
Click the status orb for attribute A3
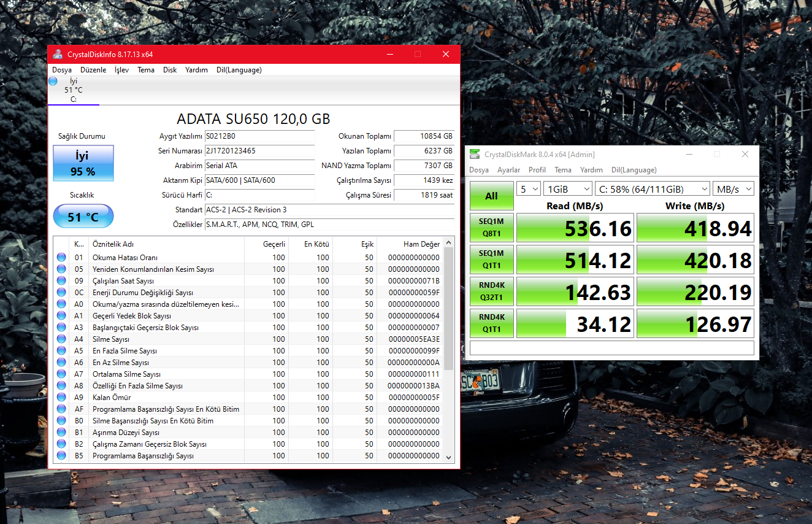(x=61, y=328)
